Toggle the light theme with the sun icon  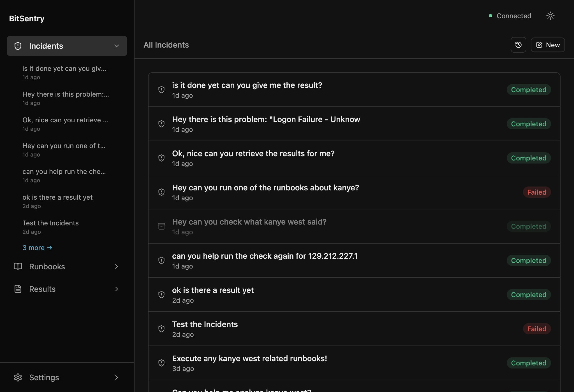click(550, 16)
